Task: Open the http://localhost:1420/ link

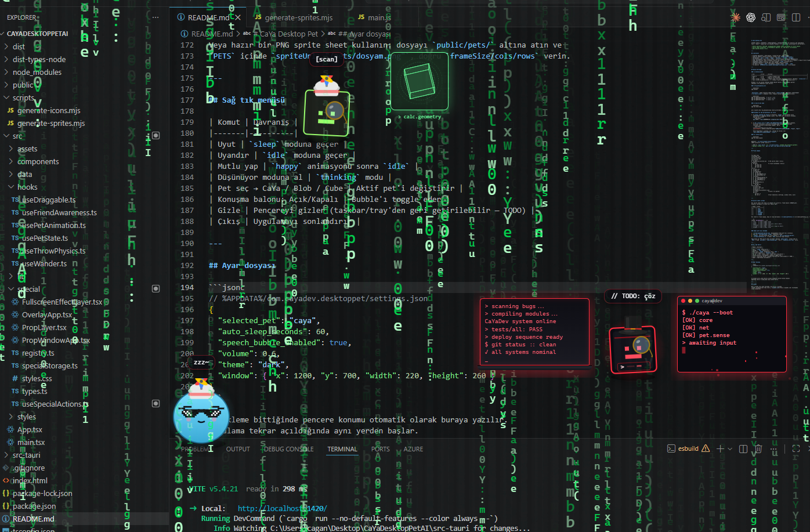Action: 282,508
